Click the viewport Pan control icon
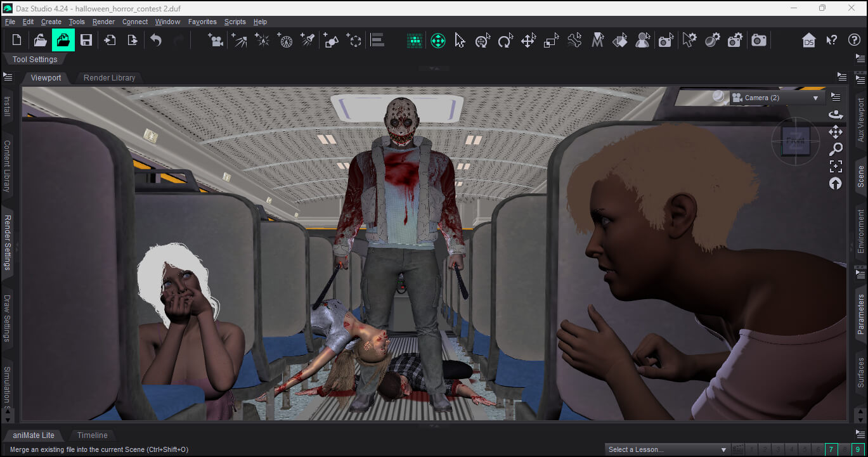Image resolution: width=868 pixels, height=457 pixels. 836,132
